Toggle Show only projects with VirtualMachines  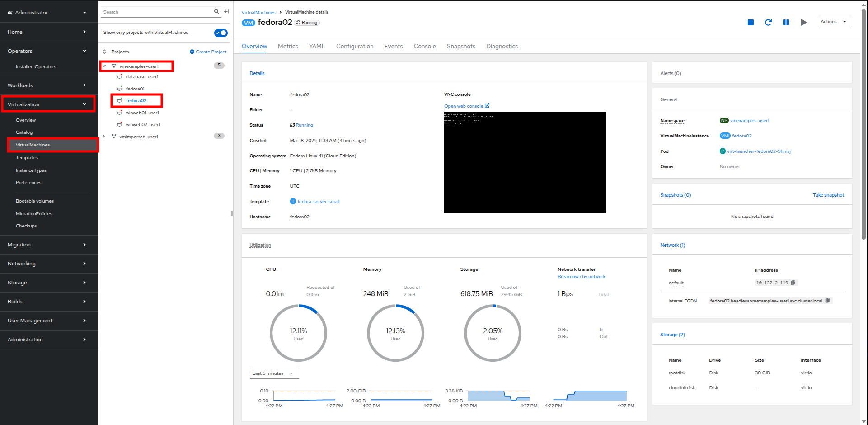221,33
